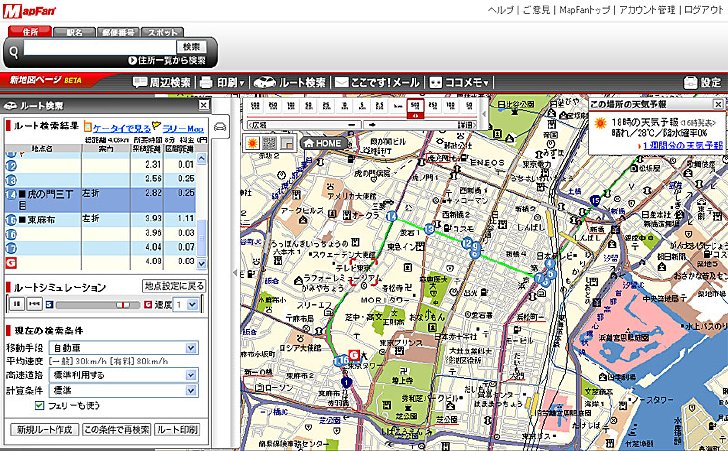
Task: Close the ルート検索 panel
Action: [204, 105]
